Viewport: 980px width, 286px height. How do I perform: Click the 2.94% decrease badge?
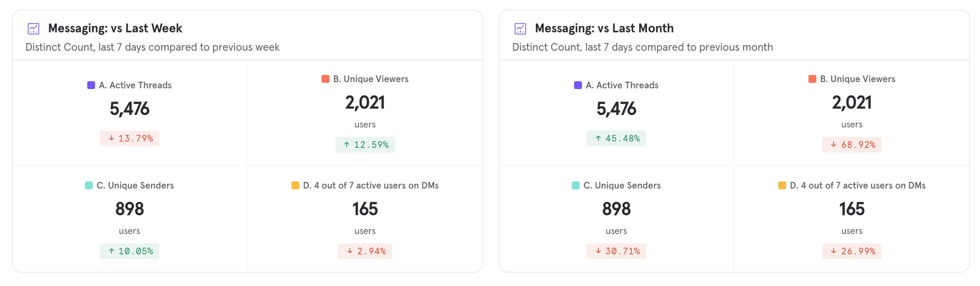tap(365, 251)
